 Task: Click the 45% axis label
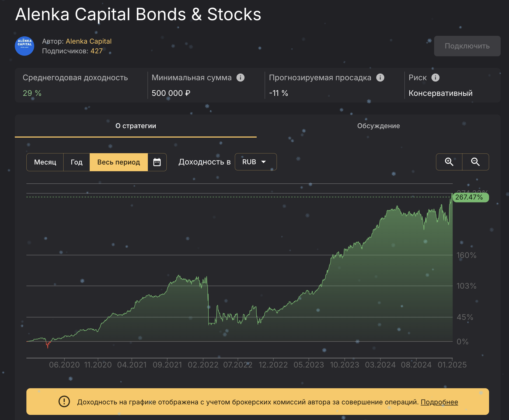tap(465, 317)
